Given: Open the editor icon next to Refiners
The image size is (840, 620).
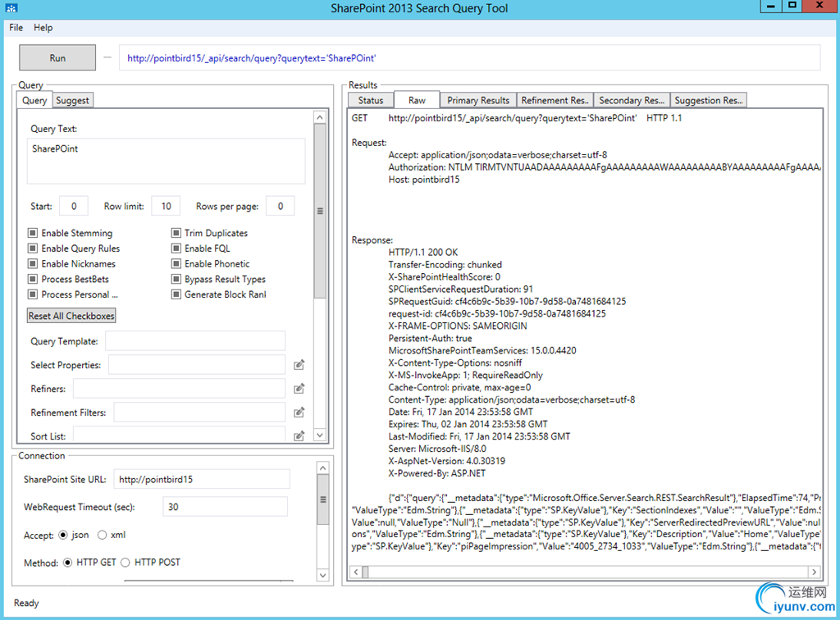Looking at the screenshot, I should point(299,388).
